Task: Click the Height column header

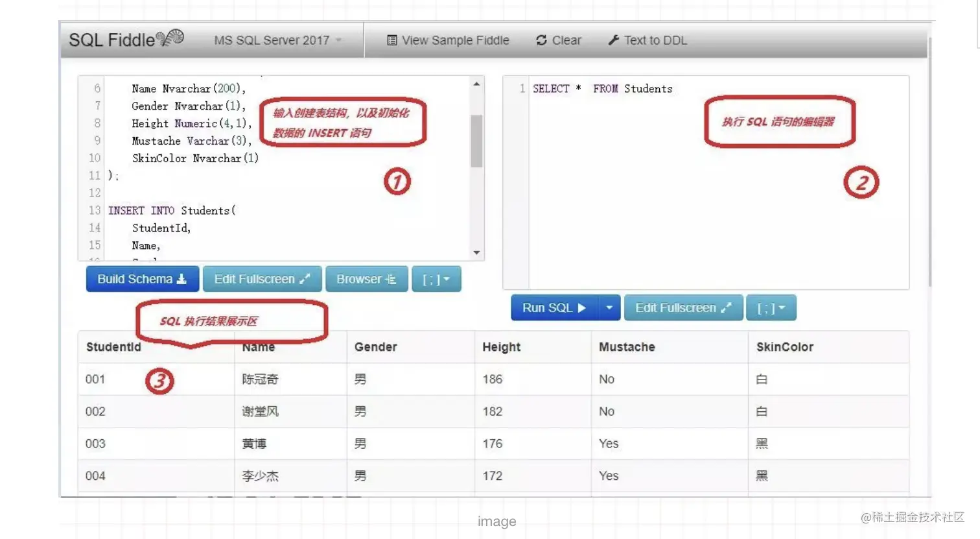Action: pyautogui.click(x=501, y=347)
